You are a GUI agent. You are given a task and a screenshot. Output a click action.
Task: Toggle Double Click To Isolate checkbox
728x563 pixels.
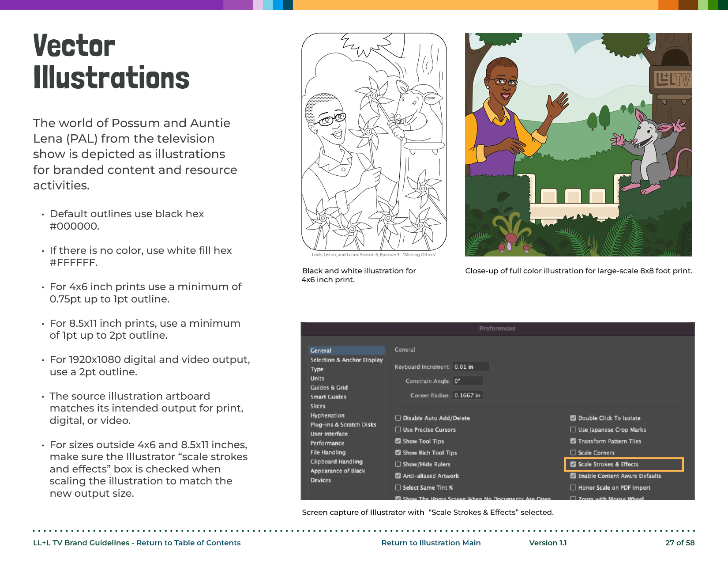(573, 418)
